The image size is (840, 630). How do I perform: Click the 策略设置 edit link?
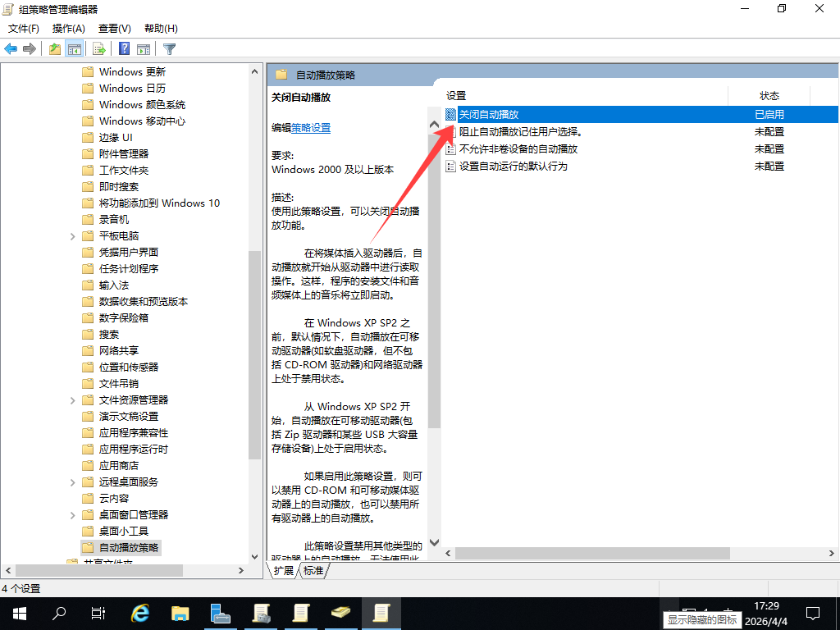click(311, 128)
